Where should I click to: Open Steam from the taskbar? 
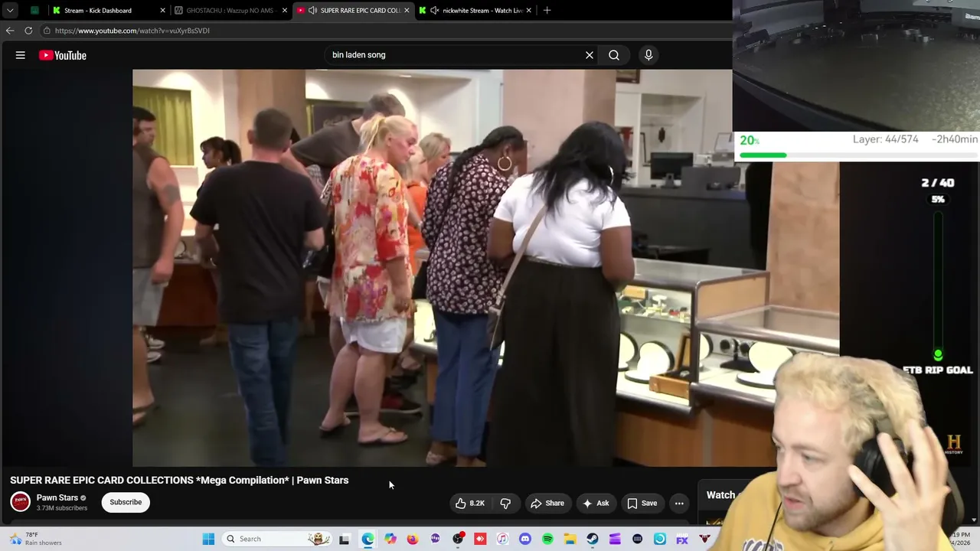[x=593, y=539]
